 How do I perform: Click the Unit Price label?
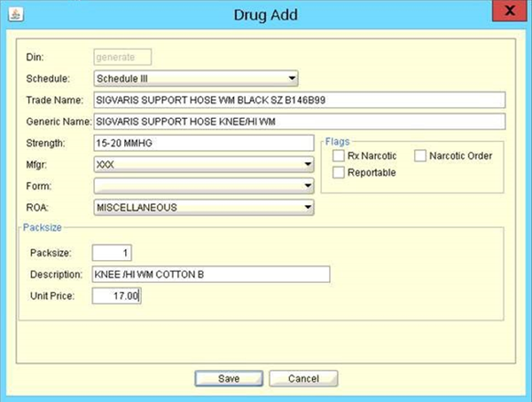(52, 296)
